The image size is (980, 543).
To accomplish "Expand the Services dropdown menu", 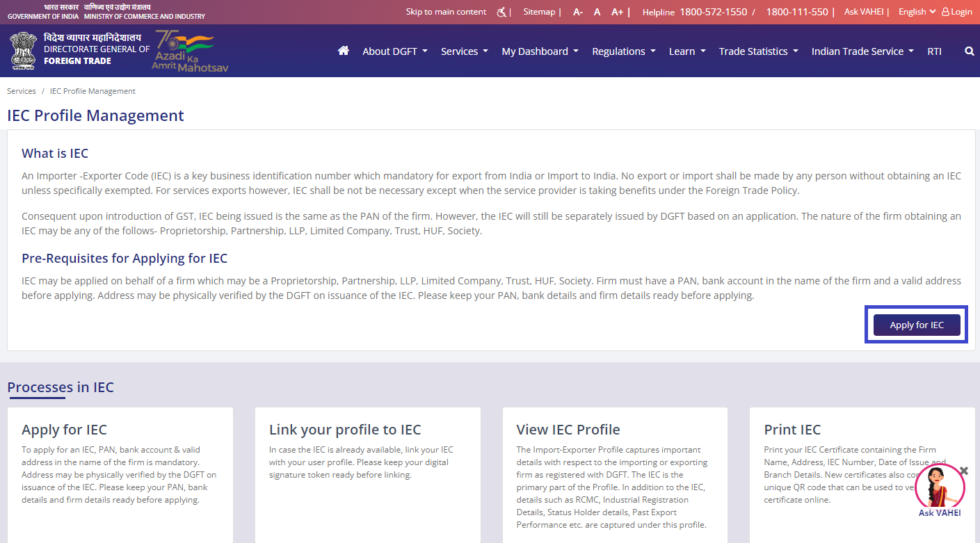I will [x=465, y=51].
